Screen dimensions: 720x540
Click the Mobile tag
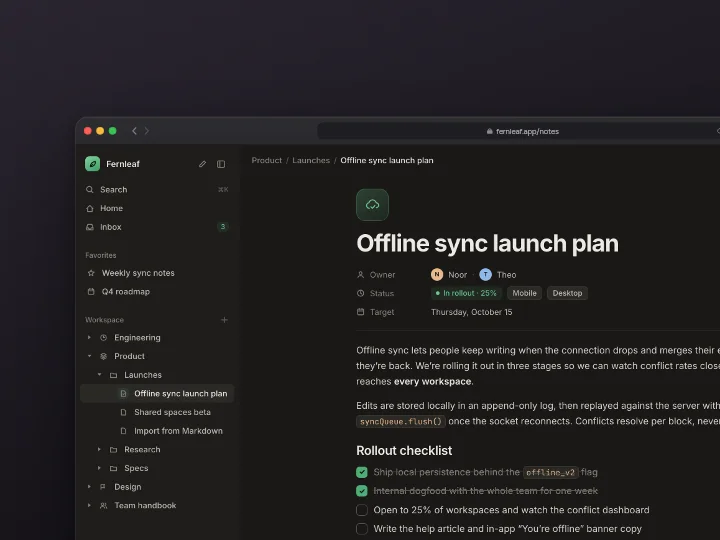pyautogui.click(x=524, y=293)
